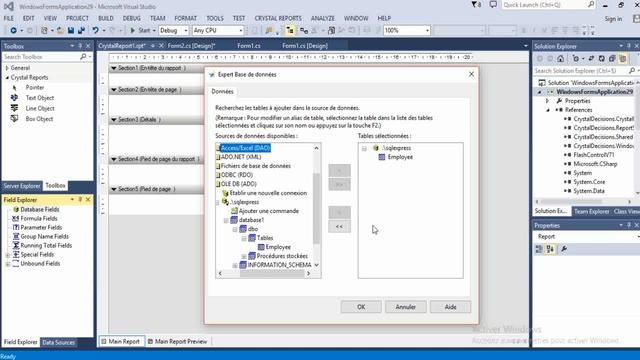Click the << remove all tables button
This screenshot has height=360, width=640.
[339, 226]
